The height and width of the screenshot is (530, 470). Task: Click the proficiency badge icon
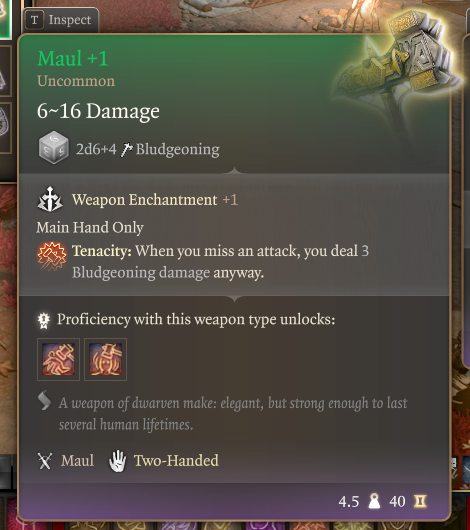44,320
